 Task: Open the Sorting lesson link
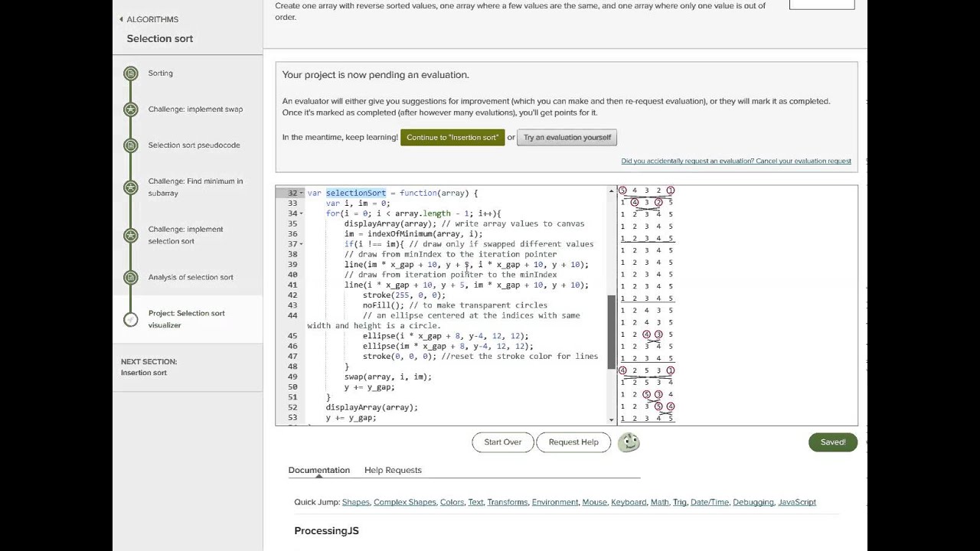point(161,73)
